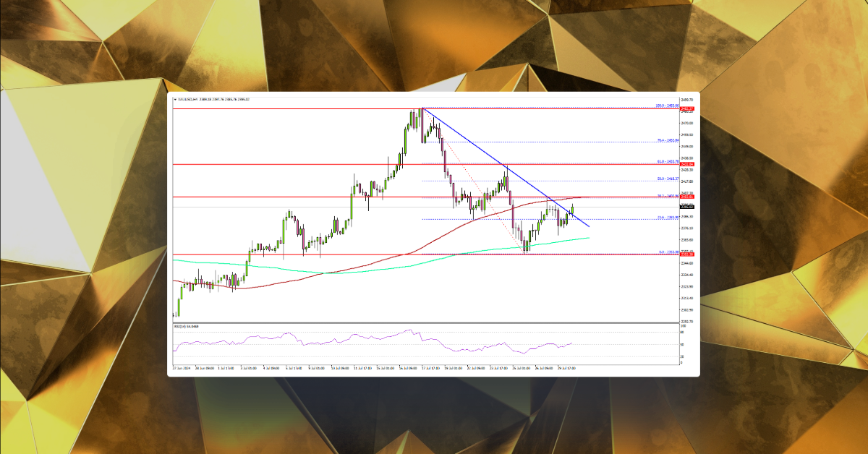Screen dimensions: 868x454
Task: Click the 17 Jul 17:00 timeline label
Action: 430,367
